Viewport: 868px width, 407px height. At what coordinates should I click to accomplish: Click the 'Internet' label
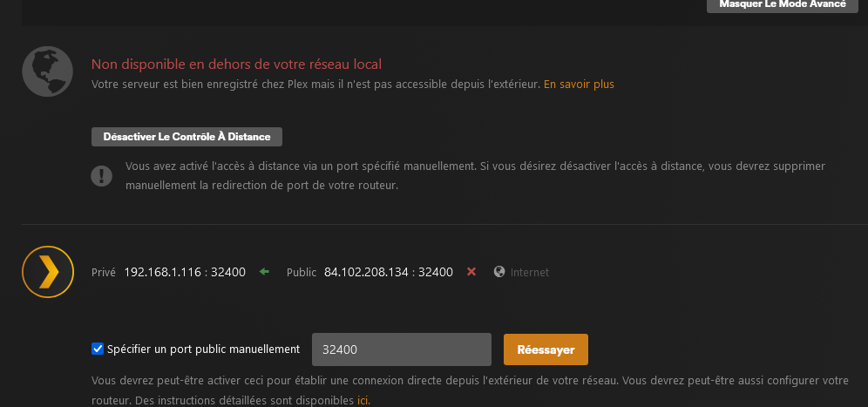(530, 273)
